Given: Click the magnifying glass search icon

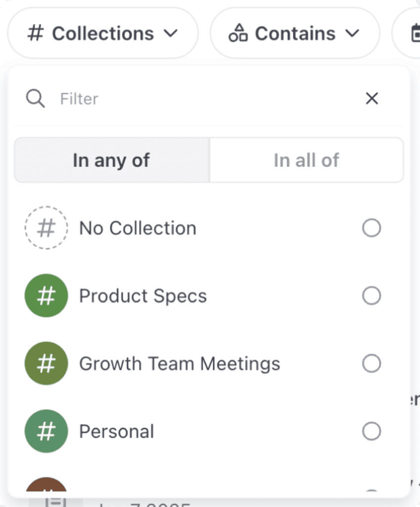Looking at the screenshot, I should 36,99.
